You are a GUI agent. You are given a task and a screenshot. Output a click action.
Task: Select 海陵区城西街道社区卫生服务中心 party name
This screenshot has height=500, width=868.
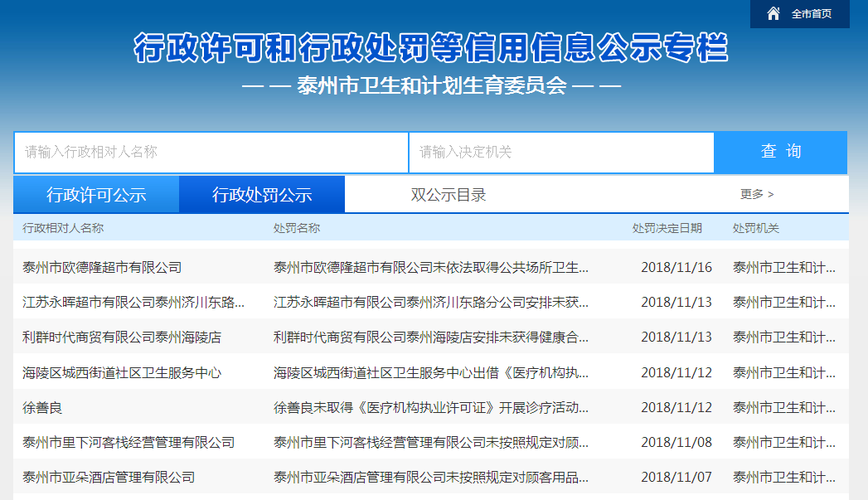[122, 372]
